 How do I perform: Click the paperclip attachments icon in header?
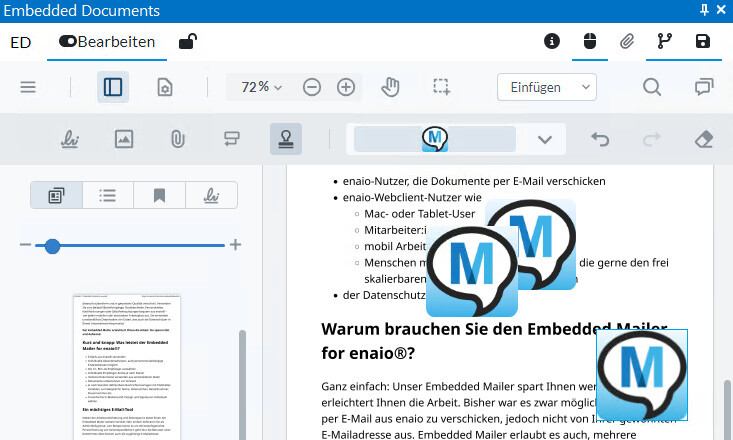[627, 42]
